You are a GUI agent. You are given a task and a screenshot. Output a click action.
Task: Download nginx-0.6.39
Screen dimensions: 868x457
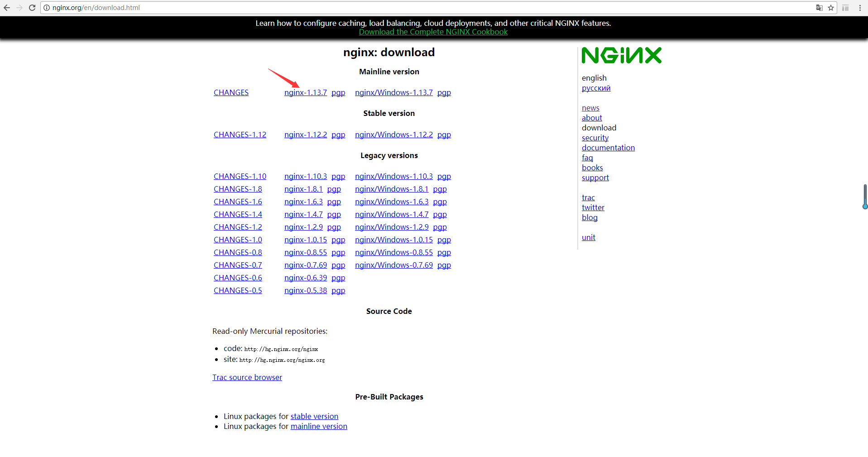(306, 278)
